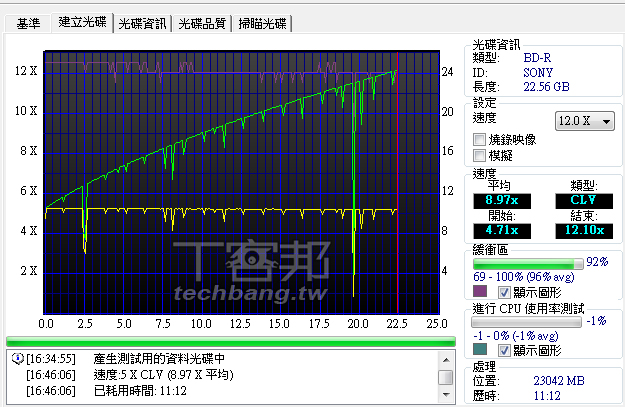Select log line 已耗用時間: 11:12
Screen dimensions: 625x407
coord(140,391)
